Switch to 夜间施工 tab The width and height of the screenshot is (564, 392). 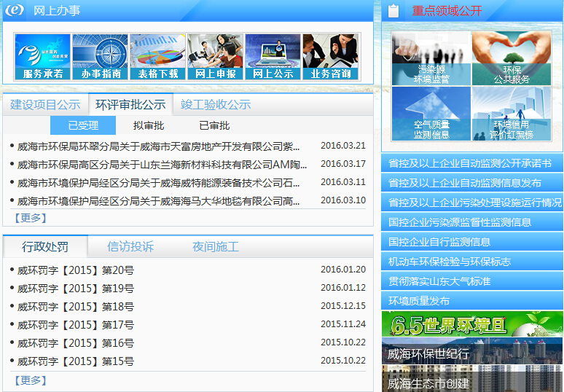click(x=215, y=247)
